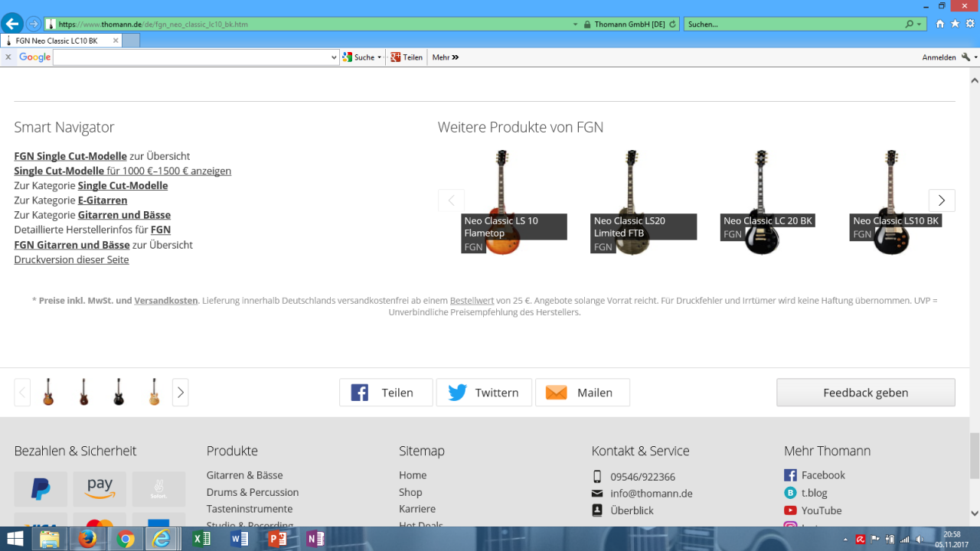
Task: Open Word from the taskbar
Action: coord(239,539)
